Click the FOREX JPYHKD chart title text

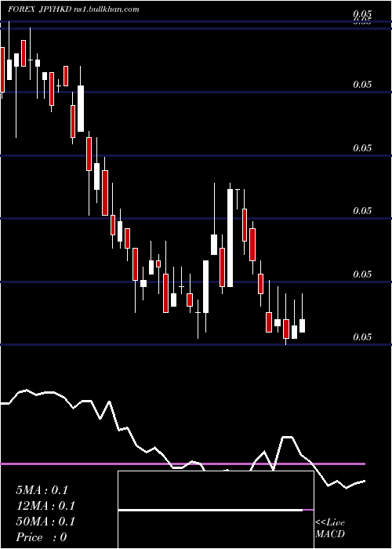[39, 9]
